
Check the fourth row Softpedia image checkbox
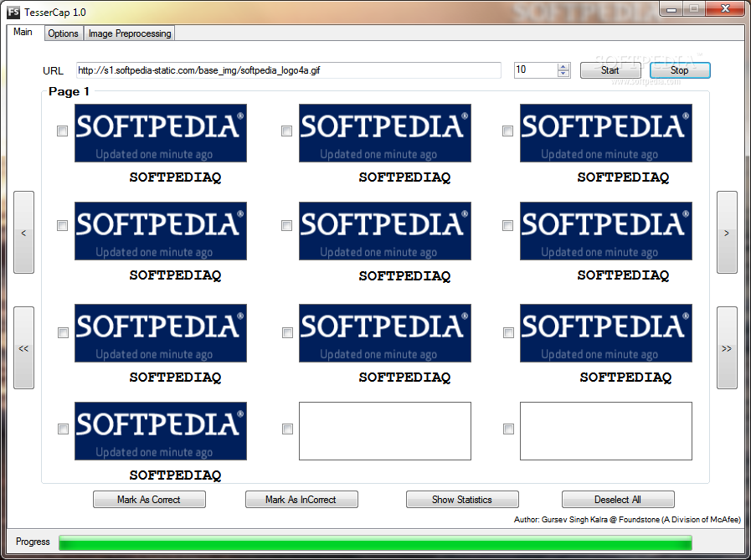click(x=63, y=429)
